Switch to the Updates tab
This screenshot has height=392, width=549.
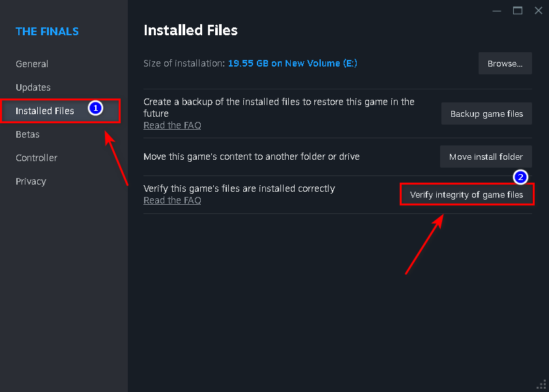click(x=33, y=87)
